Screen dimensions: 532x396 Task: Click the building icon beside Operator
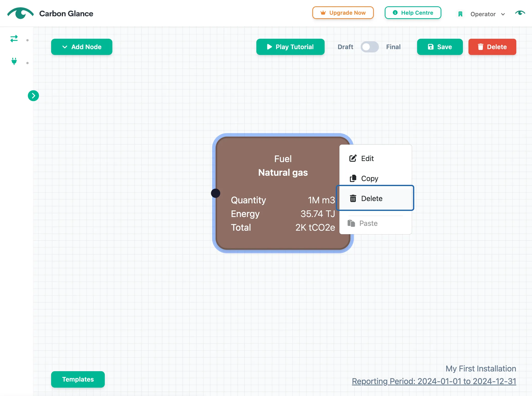[x=460, y=14]
